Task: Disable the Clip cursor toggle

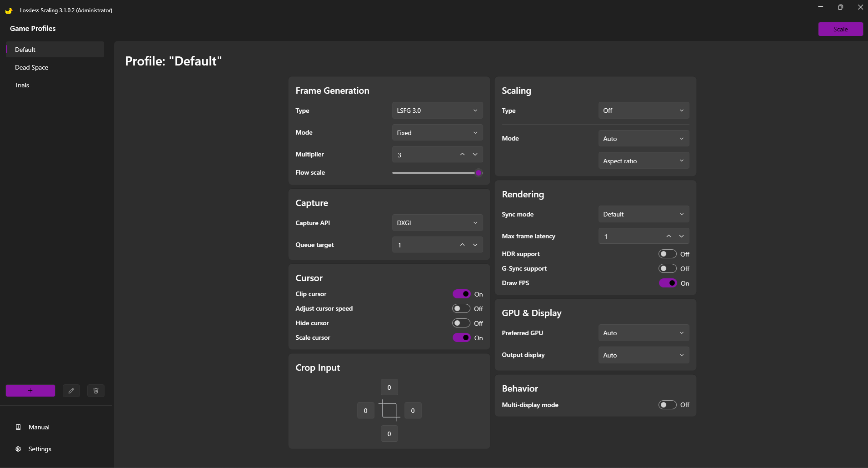Action: coord(461,294)
